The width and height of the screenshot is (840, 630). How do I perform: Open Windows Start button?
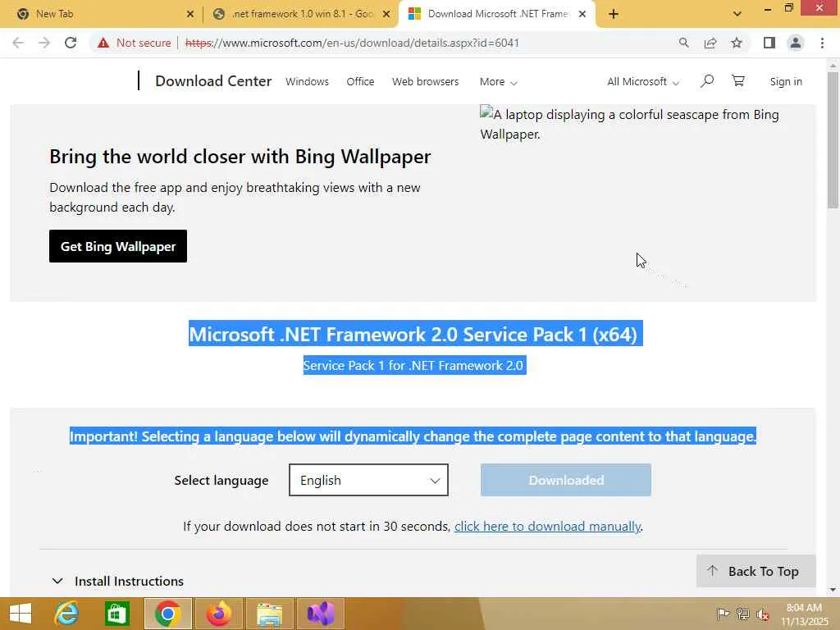click(21, 614)
